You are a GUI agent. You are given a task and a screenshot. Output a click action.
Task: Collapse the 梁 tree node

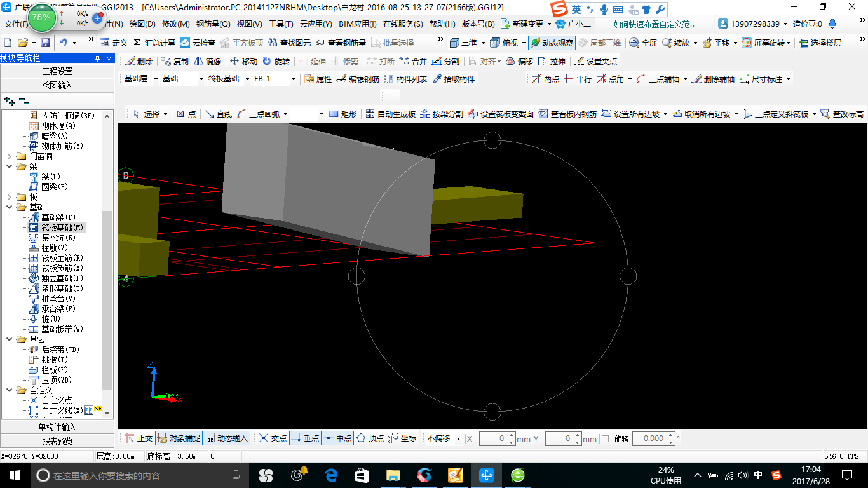(x=9, y=166)
